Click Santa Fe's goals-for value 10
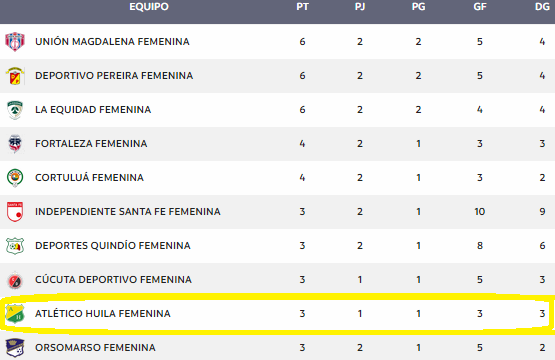 tap(480, 212)
